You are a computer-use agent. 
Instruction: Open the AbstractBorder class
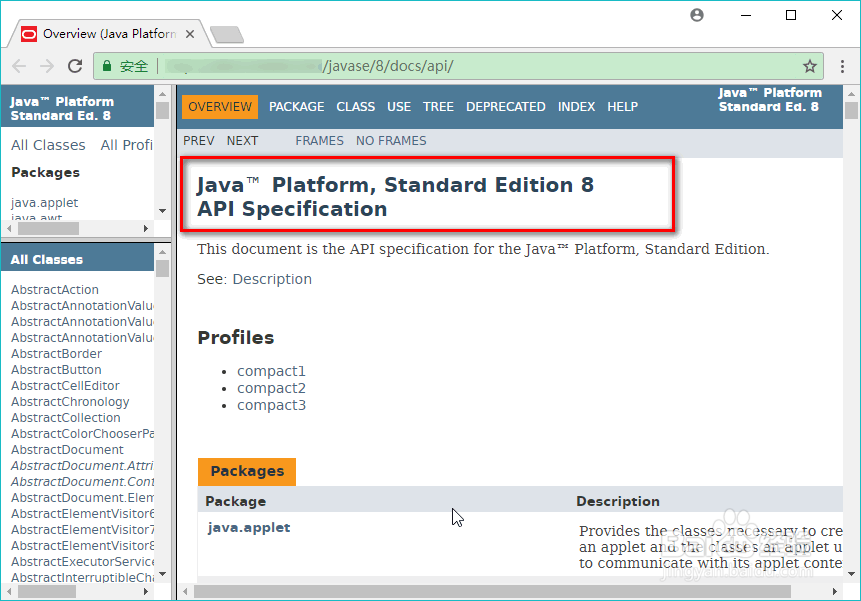[x=57, y=354]
